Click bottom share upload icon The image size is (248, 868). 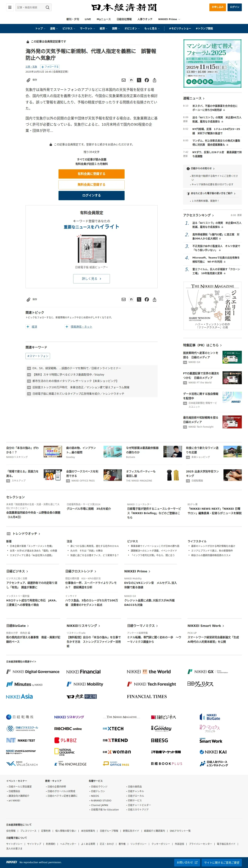[154, 300]
